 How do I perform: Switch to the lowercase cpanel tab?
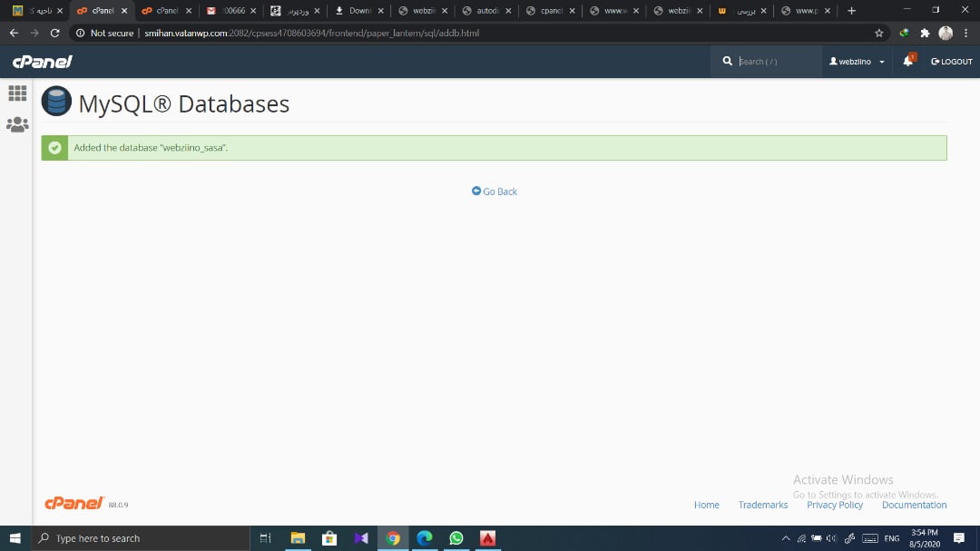[550, 11]
